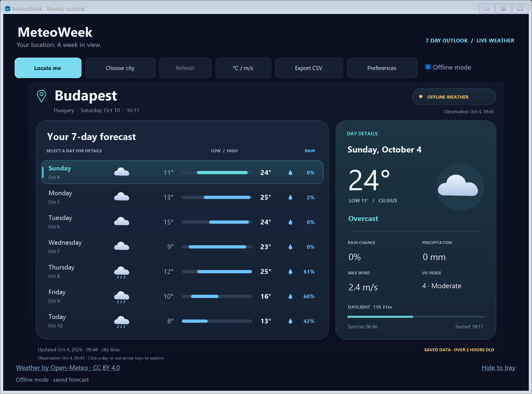Select the Monday Oct 5 forecast row

(x=182, y=197)
